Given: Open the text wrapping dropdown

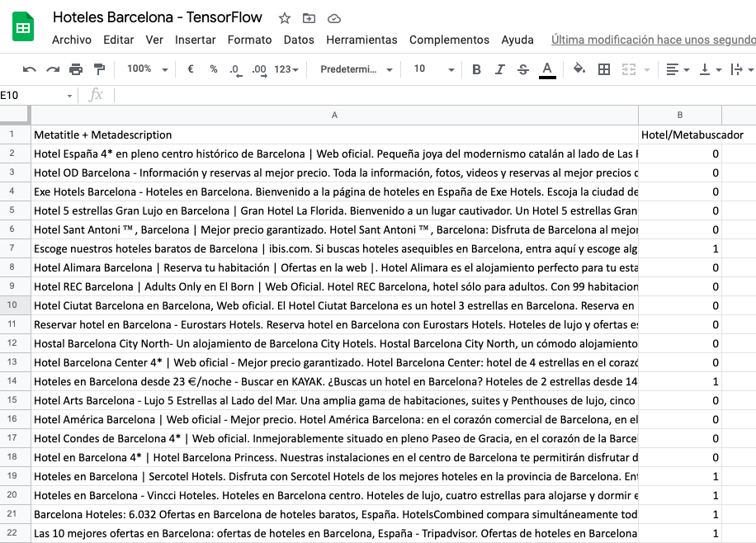Looking at the screenshot, I should [x=742, y=69].
